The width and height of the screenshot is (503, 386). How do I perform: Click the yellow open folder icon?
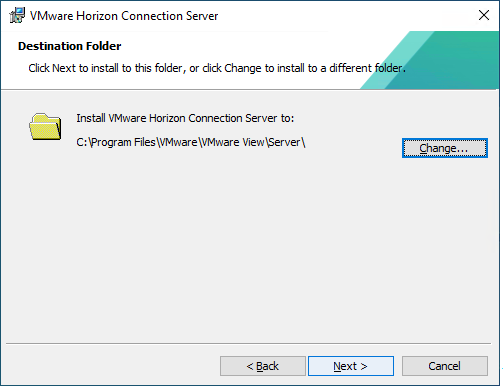(45, 127)
